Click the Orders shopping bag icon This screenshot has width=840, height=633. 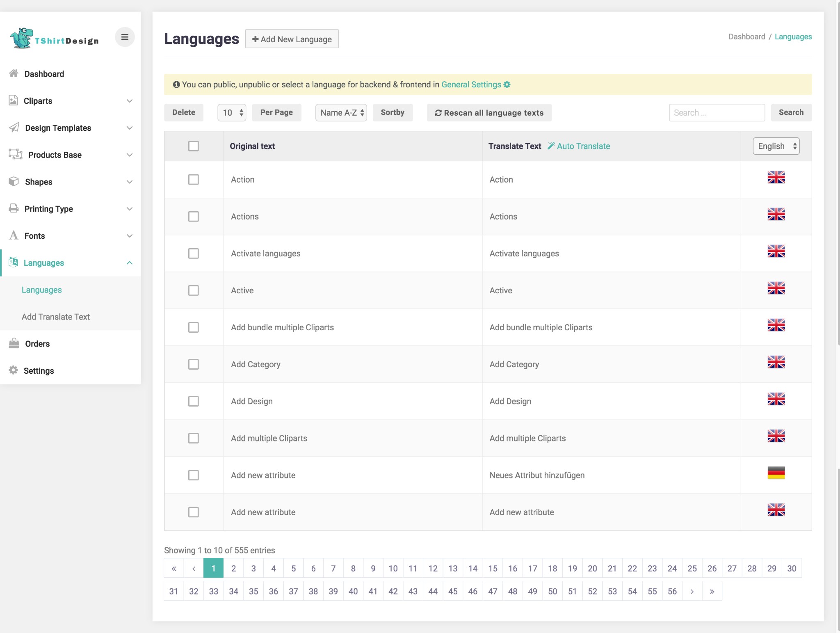pyautogui.click(x=14, y=343)
